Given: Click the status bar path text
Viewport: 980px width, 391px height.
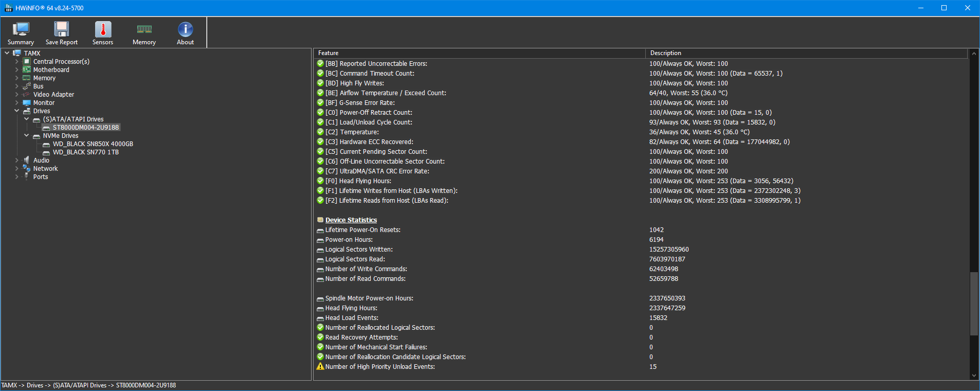Looking at the screenshot, I should tap(88, 385).
